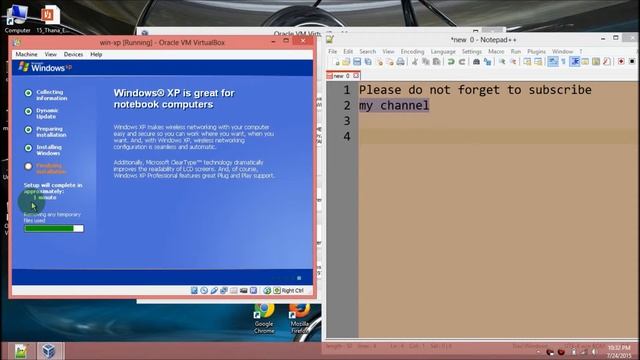Click the red Record Macro icon
This screenshot has width=640, height=360.
[x=621, y=62]
